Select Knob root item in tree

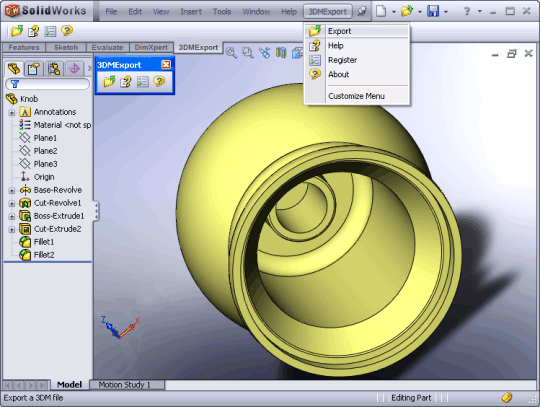[29, 99]
